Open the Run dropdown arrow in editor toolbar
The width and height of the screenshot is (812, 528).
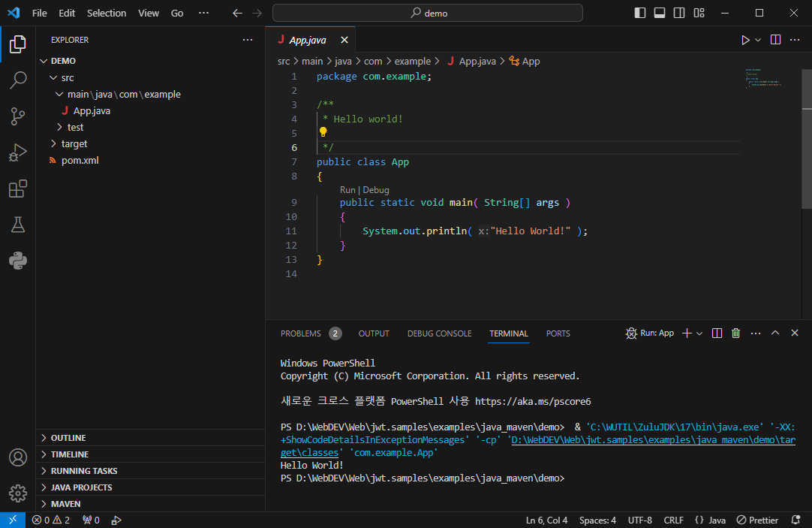click(x=758, y=40)
